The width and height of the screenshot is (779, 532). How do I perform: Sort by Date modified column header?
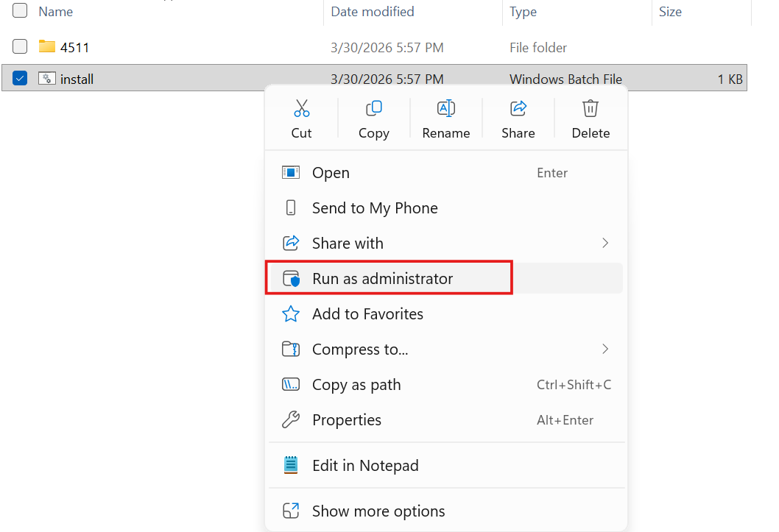(x=372, y=12)
